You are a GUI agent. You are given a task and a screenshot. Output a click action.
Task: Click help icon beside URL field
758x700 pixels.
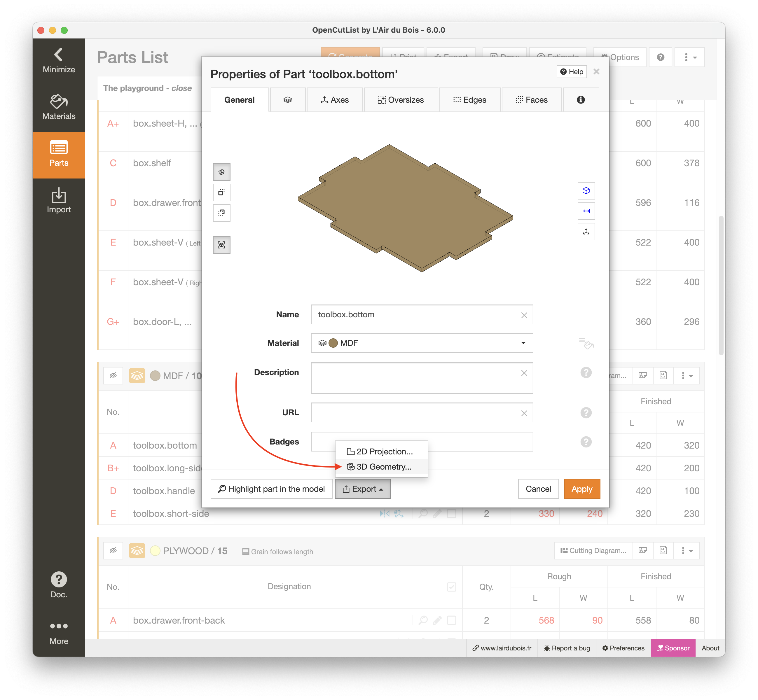[x=586, y=412]
